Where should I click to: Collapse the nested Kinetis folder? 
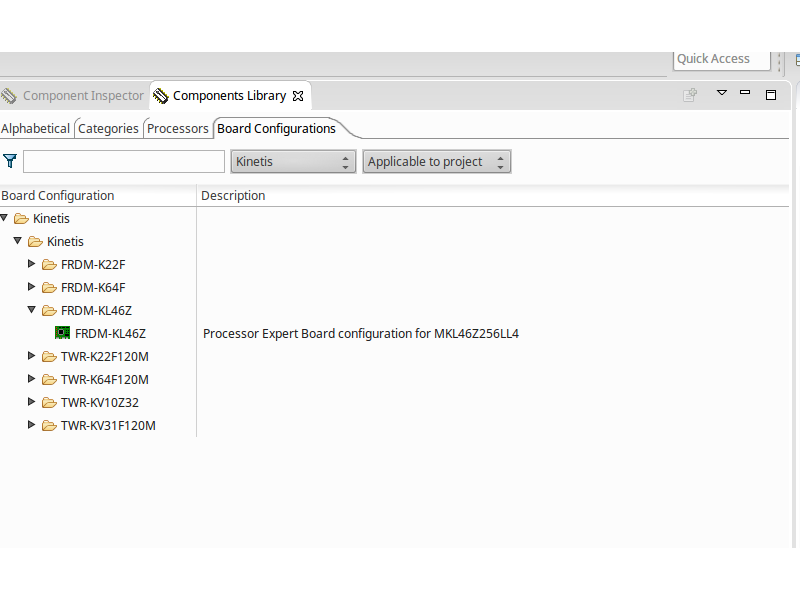click(x=17, y=241)
